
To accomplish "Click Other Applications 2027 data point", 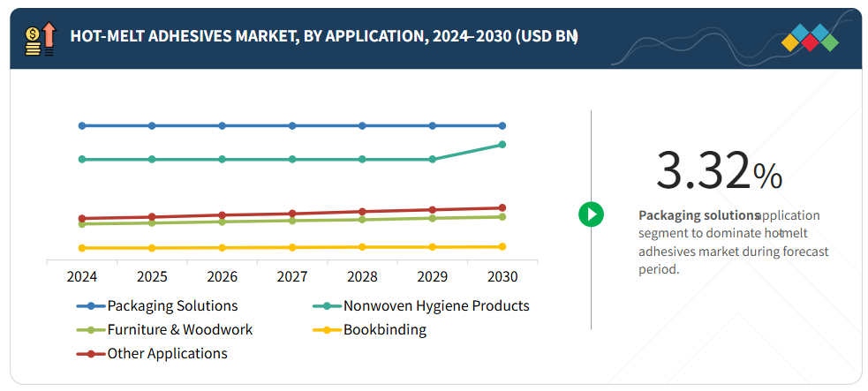I will pos(292,214).
